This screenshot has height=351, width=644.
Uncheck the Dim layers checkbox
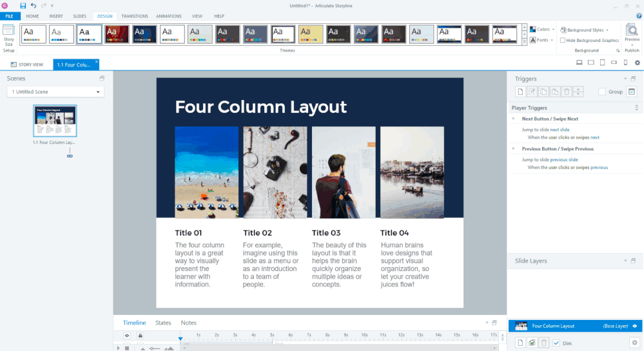[556, 343]
